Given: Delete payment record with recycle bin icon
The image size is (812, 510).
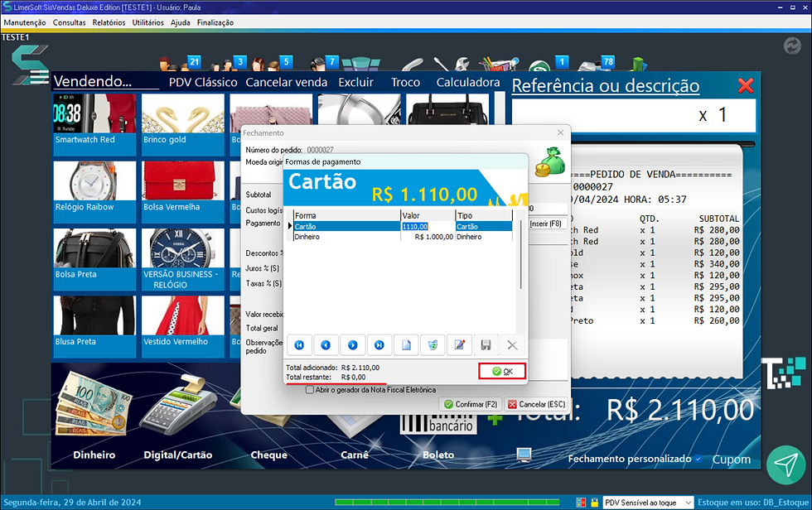Looking at the screenshot, I should [433, 345].
